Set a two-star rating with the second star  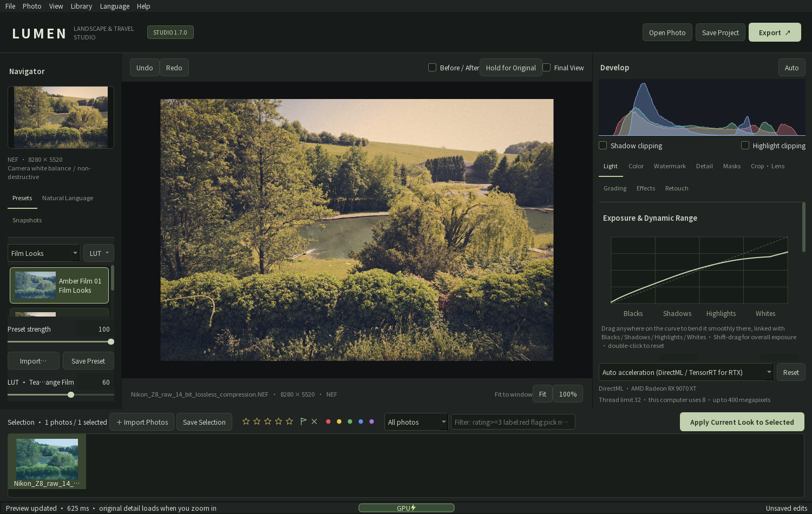tap(257, 421)
